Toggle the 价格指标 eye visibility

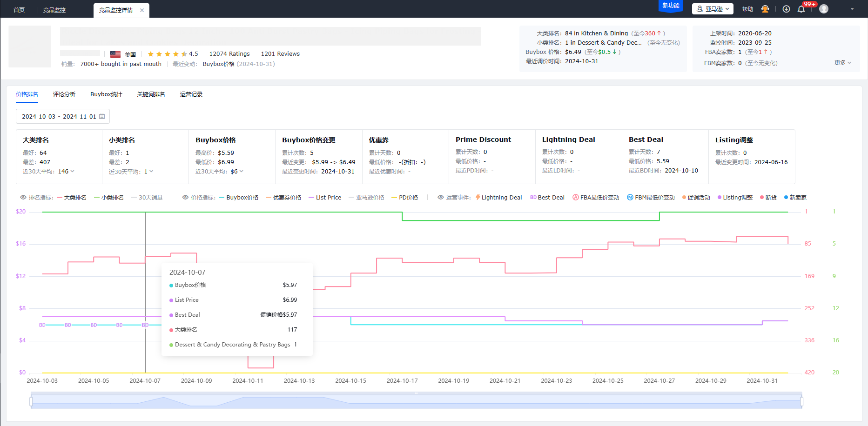point(185,197)
